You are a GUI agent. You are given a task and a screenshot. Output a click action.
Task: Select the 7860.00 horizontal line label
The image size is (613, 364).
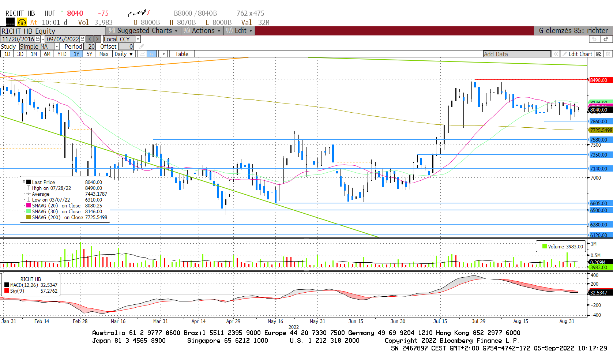pos(600,121)
